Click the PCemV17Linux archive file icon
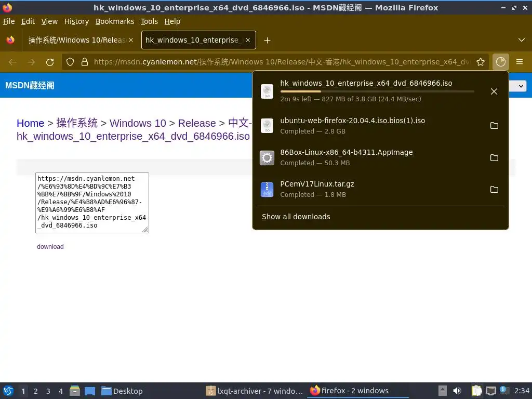Viewport: 532px width, 399px height. [267, 189]
